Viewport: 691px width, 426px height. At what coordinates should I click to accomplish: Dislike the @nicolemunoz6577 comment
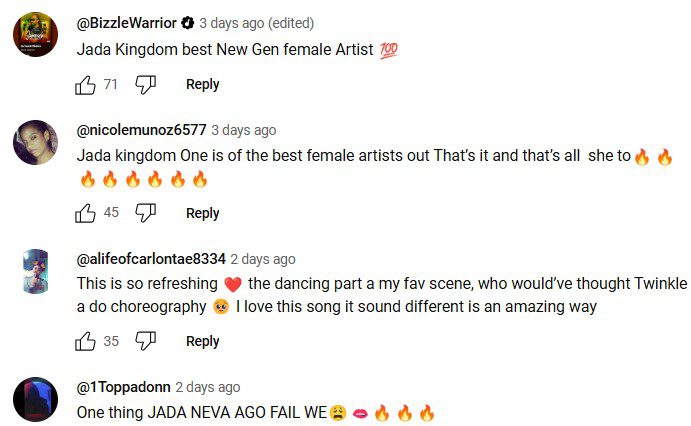(x=146, y=213)
